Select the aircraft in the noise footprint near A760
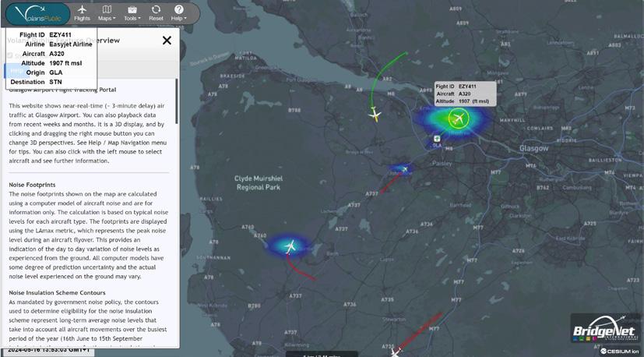Screen dimensions: 644x357 290,246
